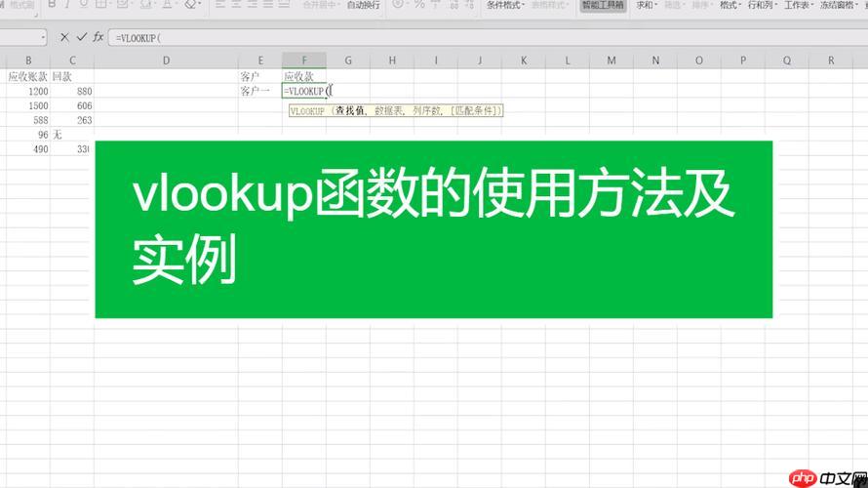This screenshot has width=868, height=488.
Task: Select the cell containing 无
Action: point(72,135)
